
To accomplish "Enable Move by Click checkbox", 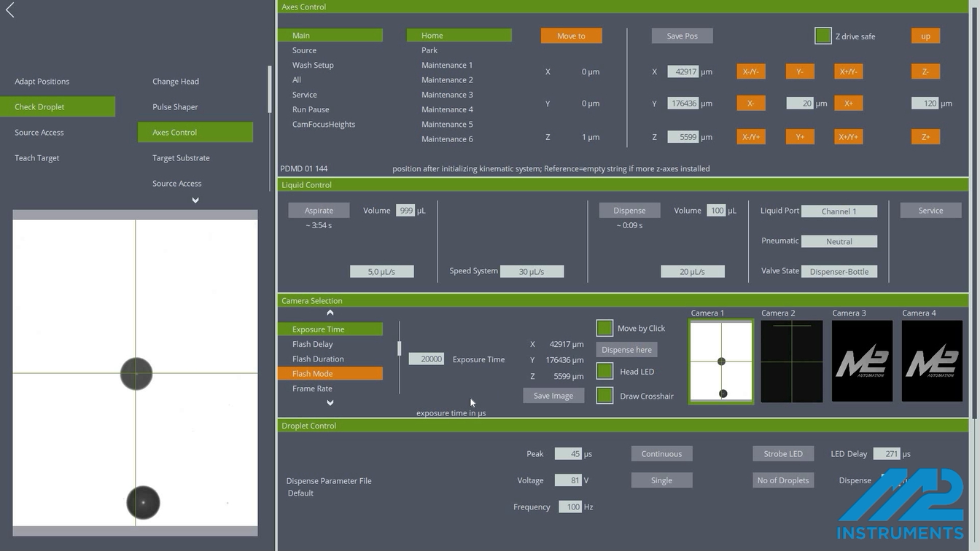I will [604, 328].
